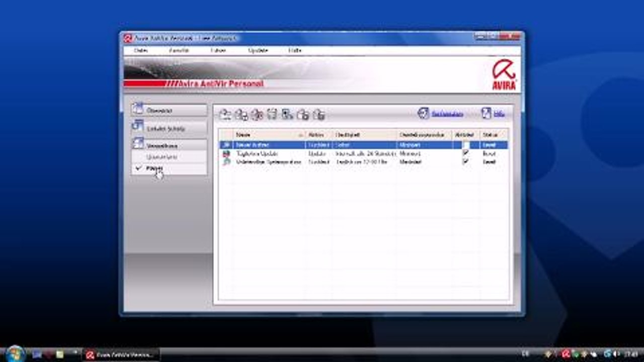Image resolution: width=644 pixels, height=362 pixels.
Task: Click the icon of the selected Neuer Auftrag row
Action: 226,145
